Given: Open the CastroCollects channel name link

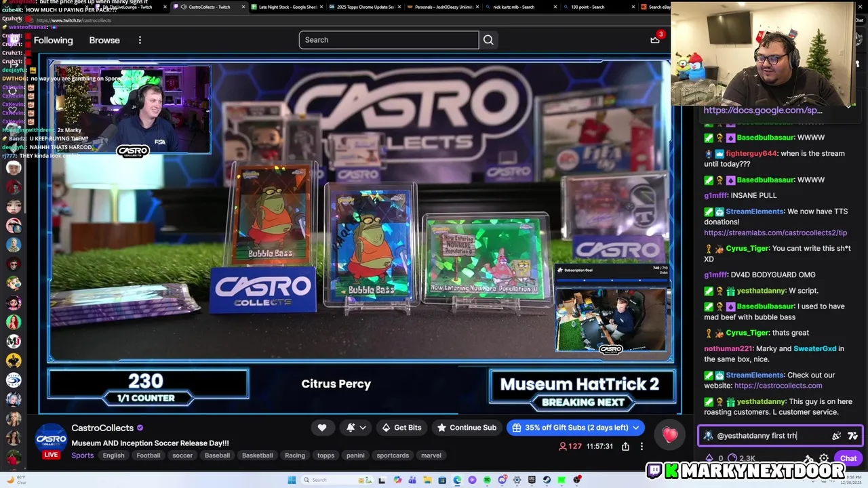Looking at the screenshot, I should 102,428.
